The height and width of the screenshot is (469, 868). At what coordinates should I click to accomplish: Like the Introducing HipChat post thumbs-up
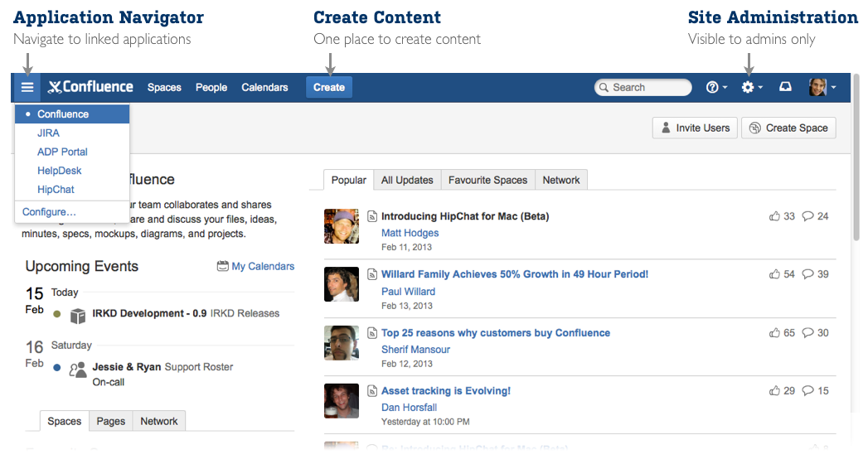[x=774, y=216]
